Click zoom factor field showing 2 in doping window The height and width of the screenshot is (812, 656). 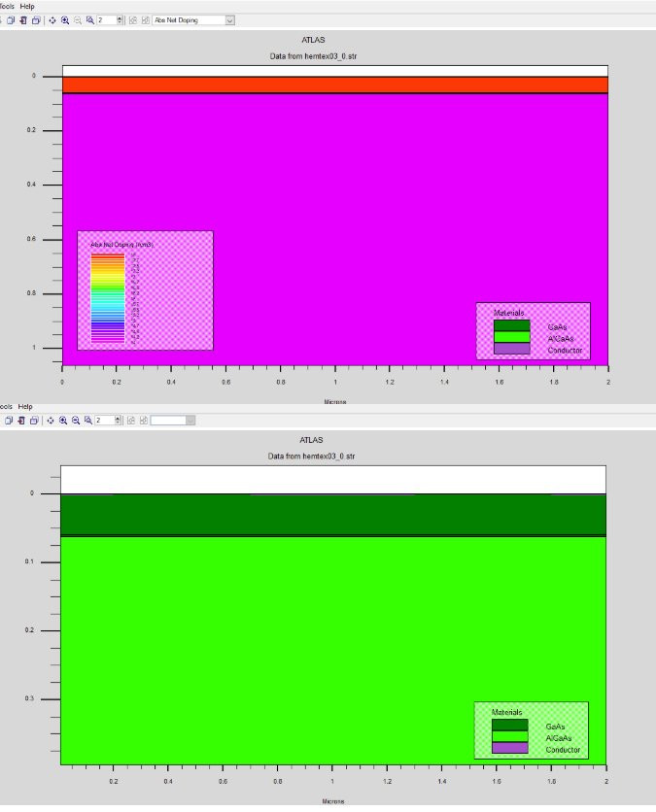[107, 20]
